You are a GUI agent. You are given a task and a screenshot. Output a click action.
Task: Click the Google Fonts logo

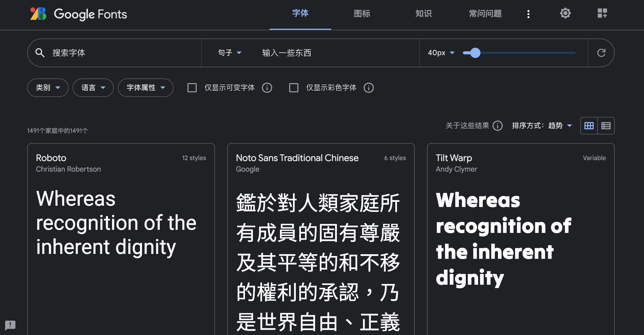click(78, 14)
